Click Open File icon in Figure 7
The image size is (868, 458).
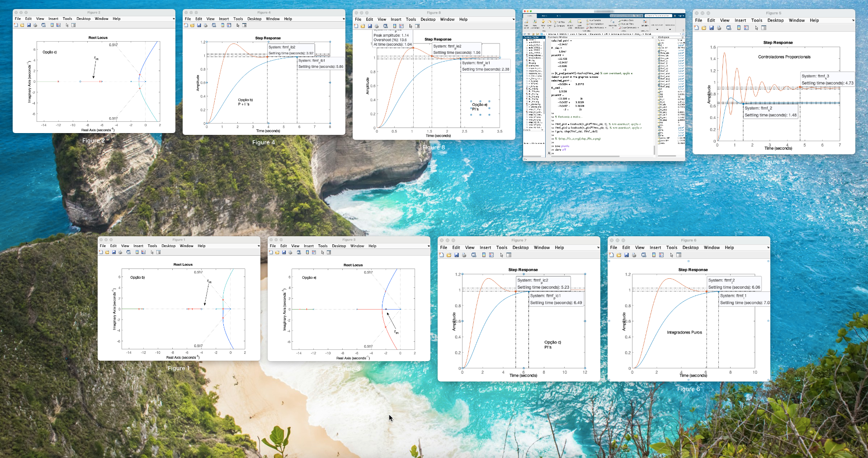pyautogui.click(x=449, y=255)
